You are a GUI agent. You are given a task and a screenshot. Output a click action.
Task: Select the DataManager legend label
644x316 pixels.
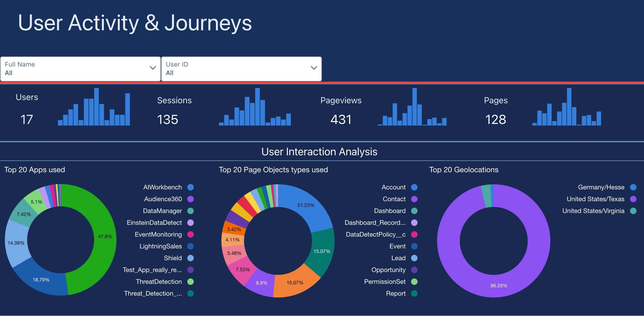point(162,211)
